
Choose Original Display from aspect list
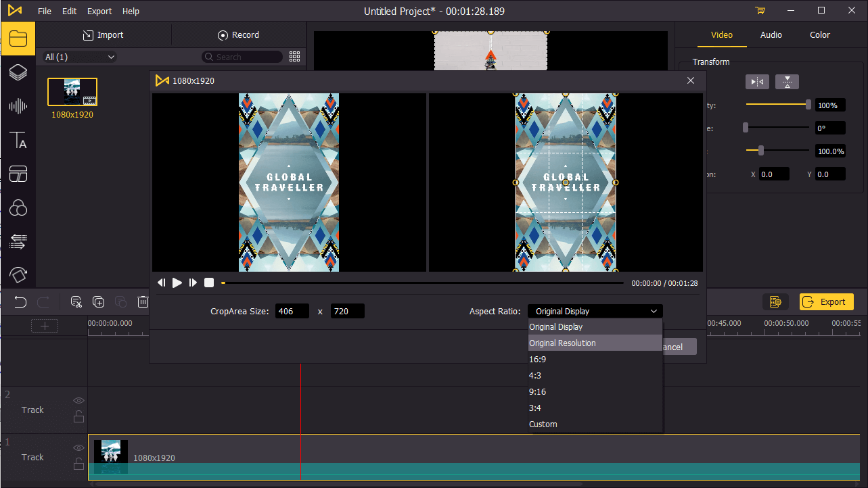(595, 326)
